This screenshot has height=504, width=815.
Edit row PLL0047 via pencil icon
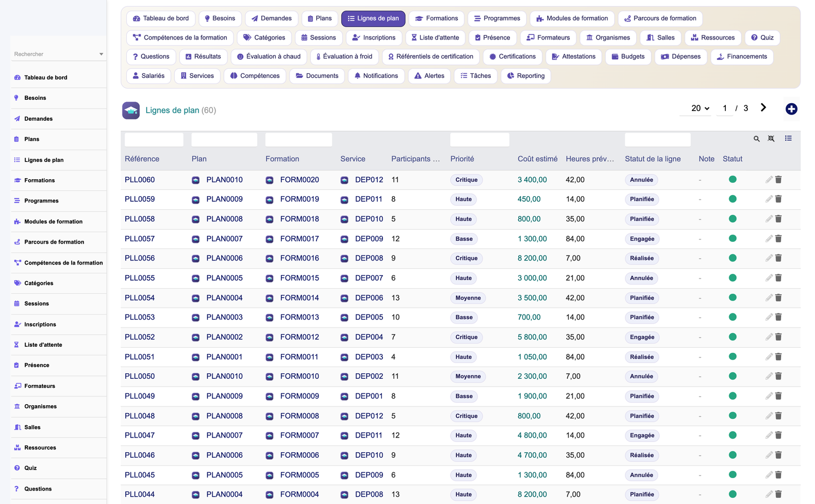point(769,435)
